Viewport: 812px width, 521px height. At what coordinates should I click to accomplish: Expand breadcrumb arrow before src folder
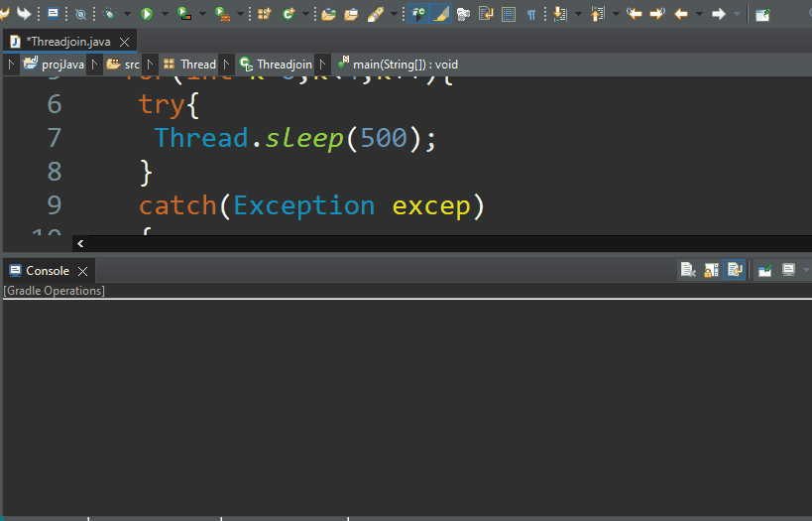(x=96, y=65)
